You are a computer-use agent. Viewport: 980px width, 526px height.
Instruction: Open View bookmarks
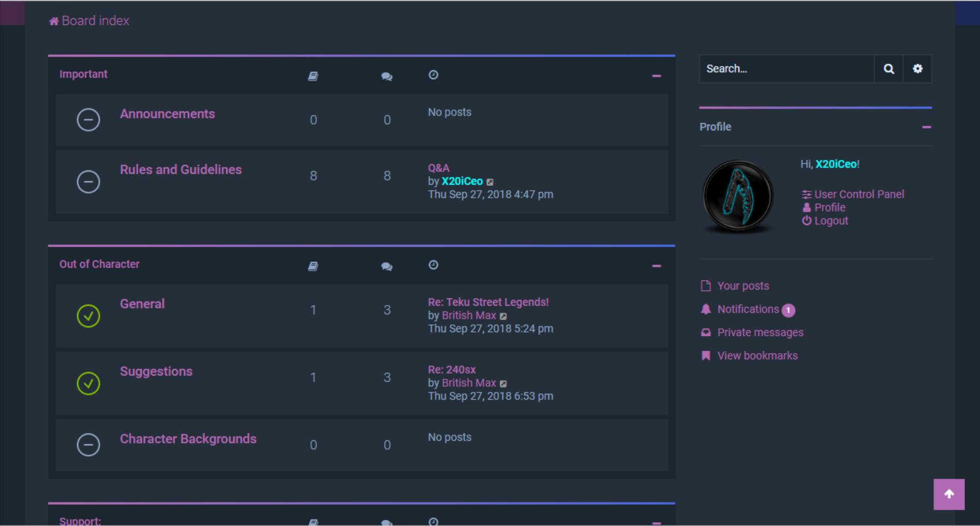[757, 356]
